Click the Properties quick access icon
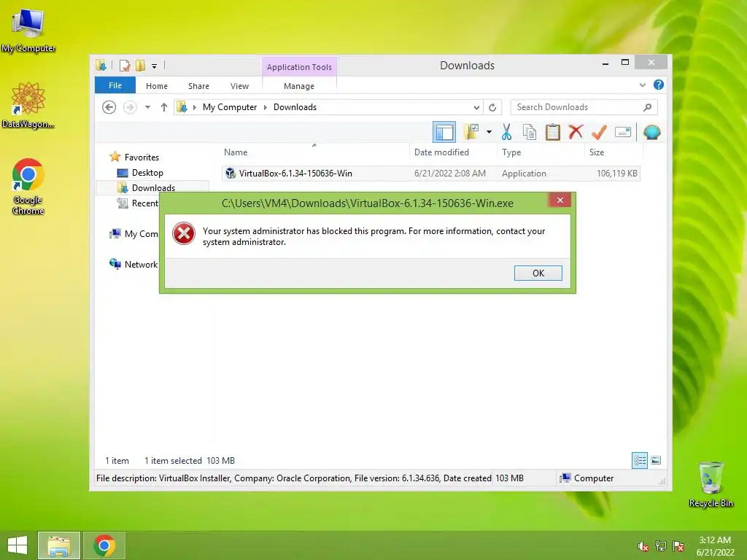This screenshot has height=560, width=747. coord(125,66)
